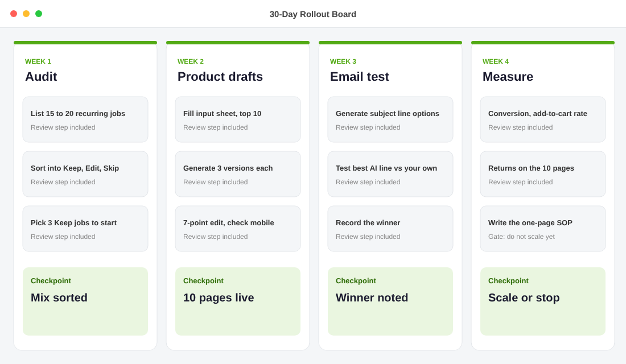Open the 'Conversion, add-to-cart rate' card
Viewport: 626px width, 364px height.
(x=543, y=119)
